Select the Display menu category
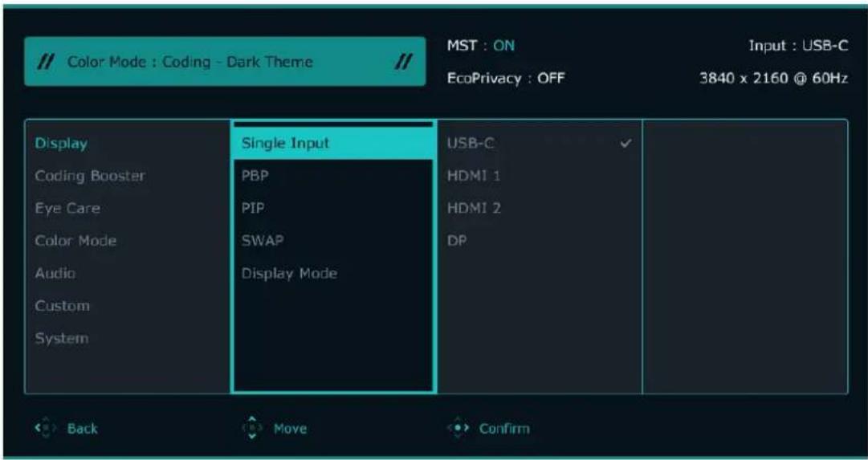 tap(62, 144)
